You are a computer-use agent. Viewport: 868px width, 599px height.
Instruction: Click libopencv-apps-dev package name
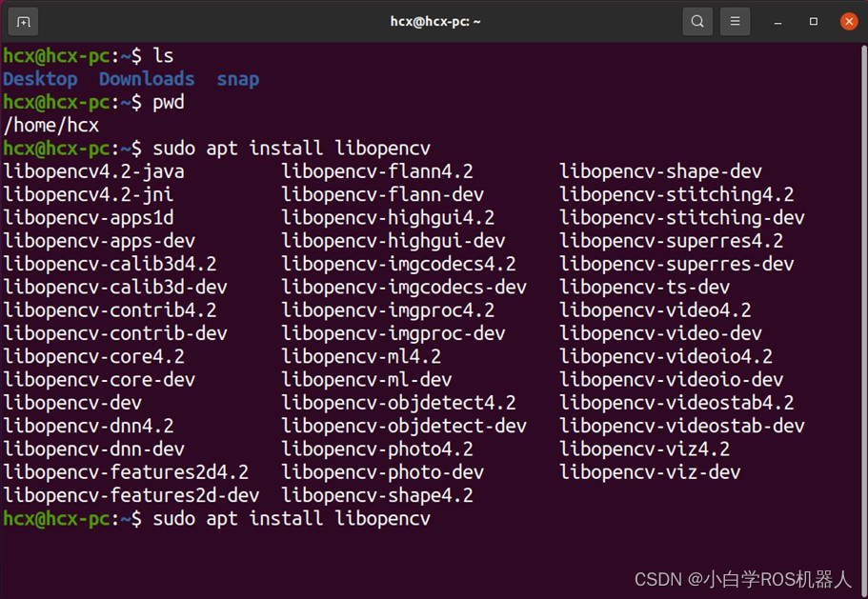pyautogui.click(x=99, y=241)
